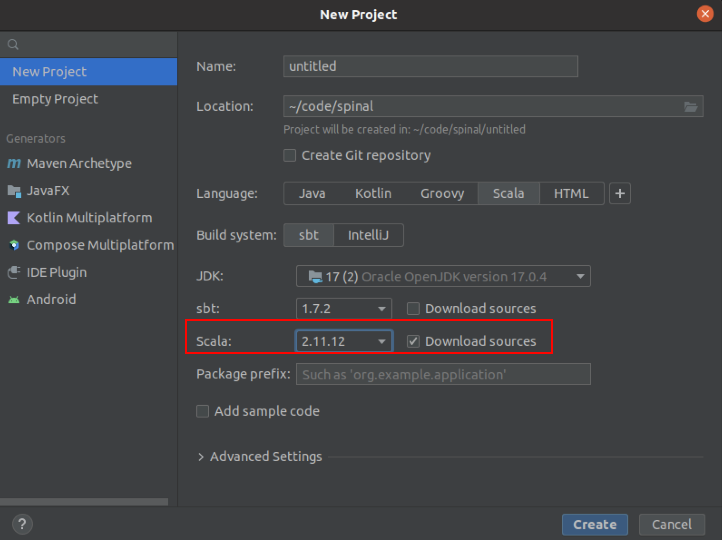
Task: Switch language to Kotlin
Action: pyautogui.click(x=373, y=194)
